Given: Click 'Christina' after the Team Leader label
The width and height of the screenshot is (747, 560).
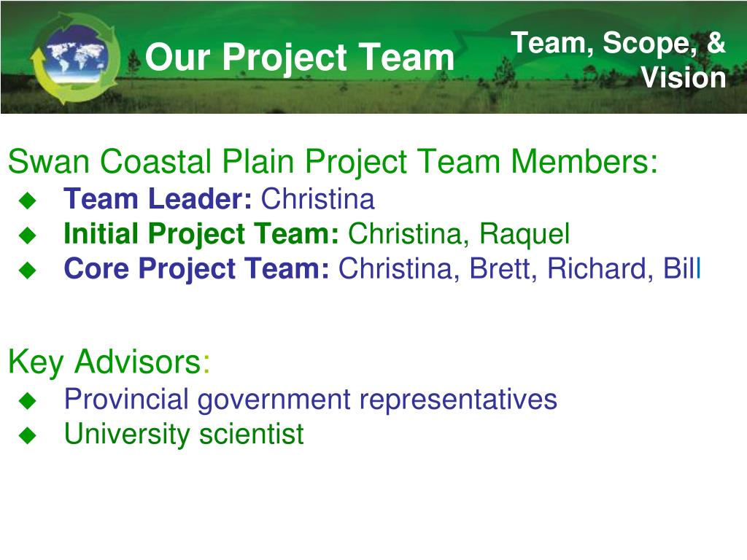Looking at the screenshot, I should [318, 198].
